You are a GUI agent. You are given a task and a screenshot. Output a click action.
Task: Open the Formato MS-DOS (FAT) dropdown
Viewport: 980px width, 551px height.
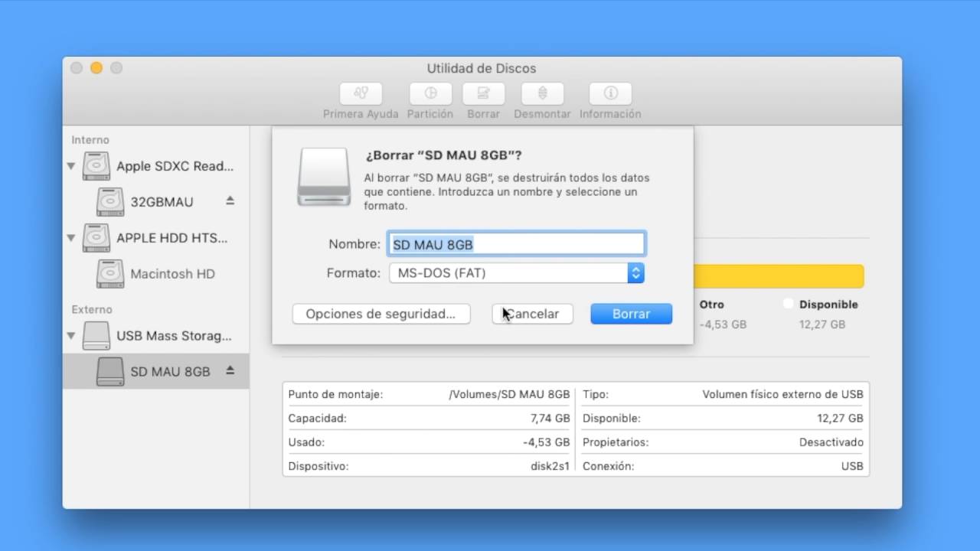click(517, 273)
